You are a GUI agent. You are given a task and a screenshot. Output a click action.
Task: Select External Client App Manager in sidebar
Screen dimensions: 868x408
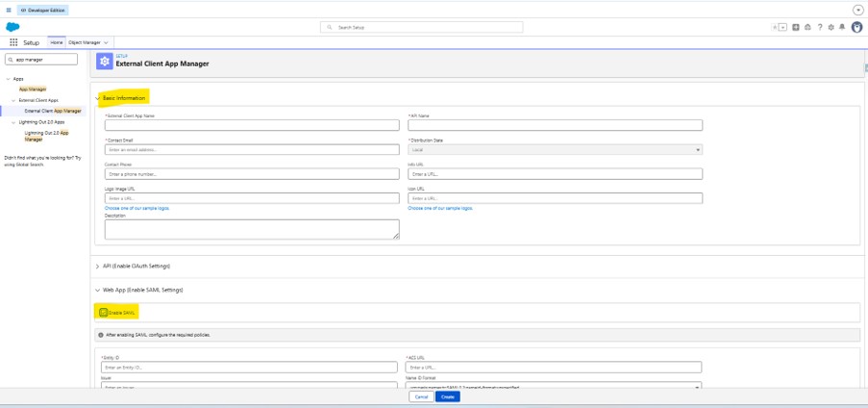click(x=53, y=111)
